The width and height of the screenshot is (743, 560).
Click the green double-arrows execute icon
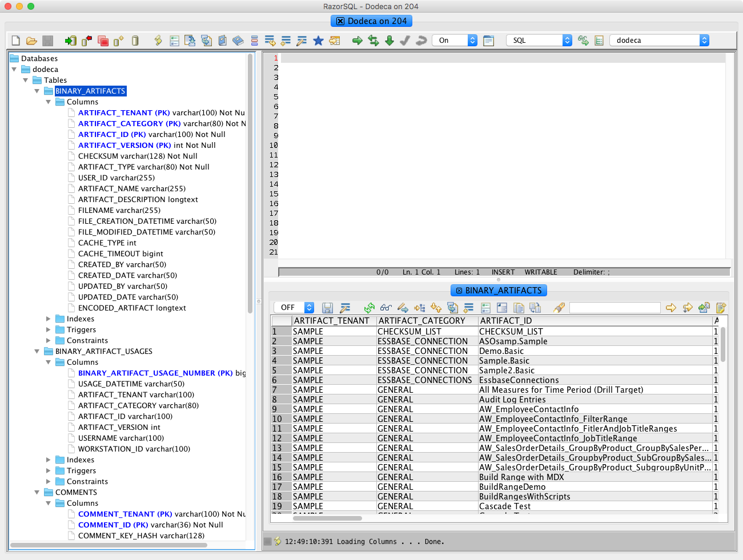(x=373, y=41)
